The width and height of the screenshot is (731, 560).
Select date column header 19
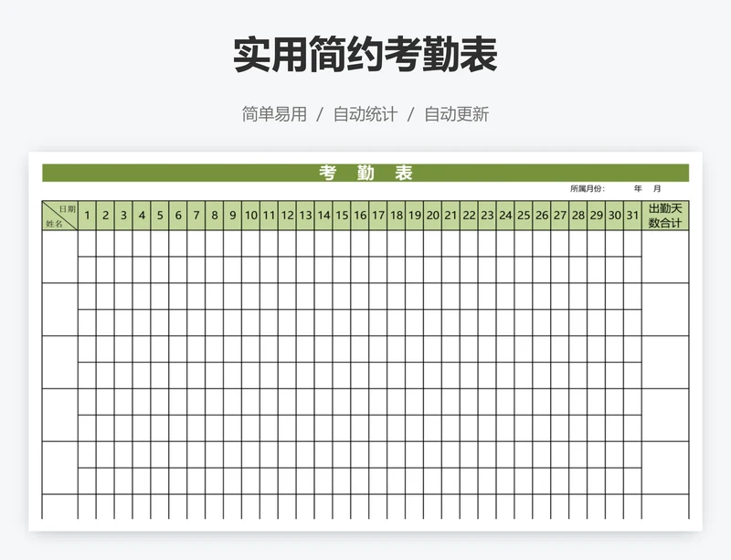pyautogui.click(x=414, y=216)
